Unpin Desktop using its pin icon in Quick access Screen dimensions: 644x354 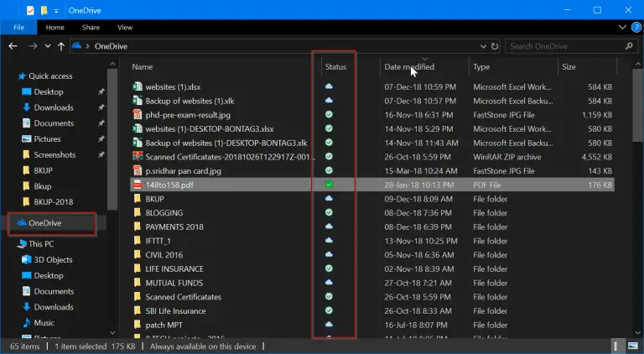101,91
